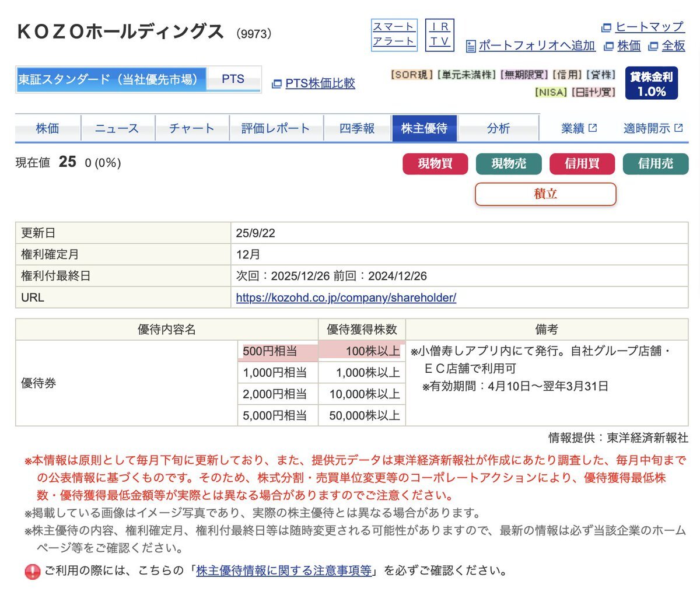Click the 現物買 buy button
The height and width of the screenshot is (609, 700).
435,164
